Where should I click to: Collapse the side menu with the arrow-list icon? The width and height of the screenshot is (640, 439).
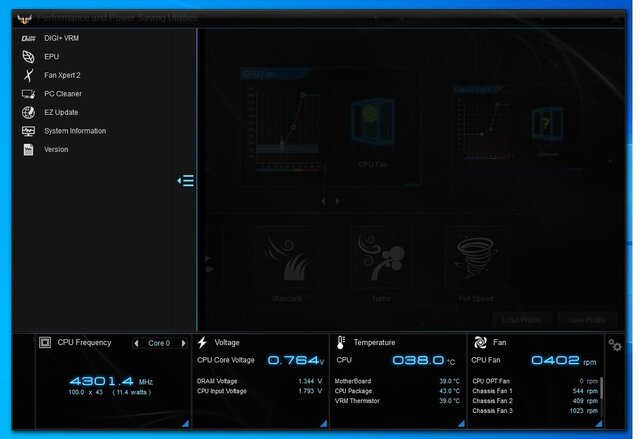[x=186, y=180]
